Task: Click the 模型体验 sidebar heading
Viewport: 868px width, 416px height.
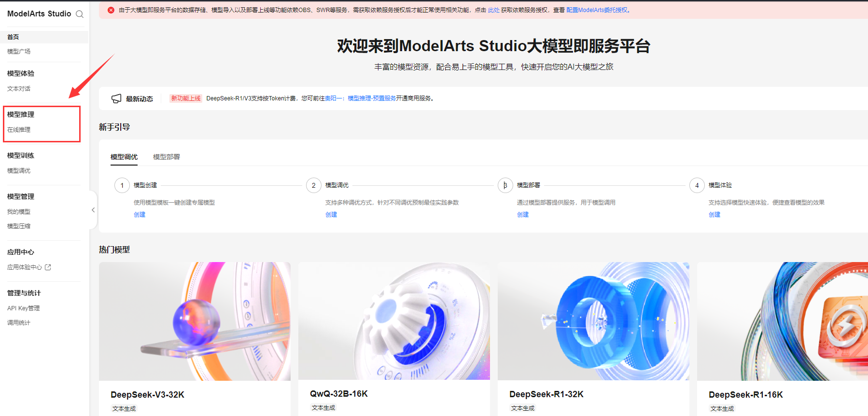Action: (21, 73)
